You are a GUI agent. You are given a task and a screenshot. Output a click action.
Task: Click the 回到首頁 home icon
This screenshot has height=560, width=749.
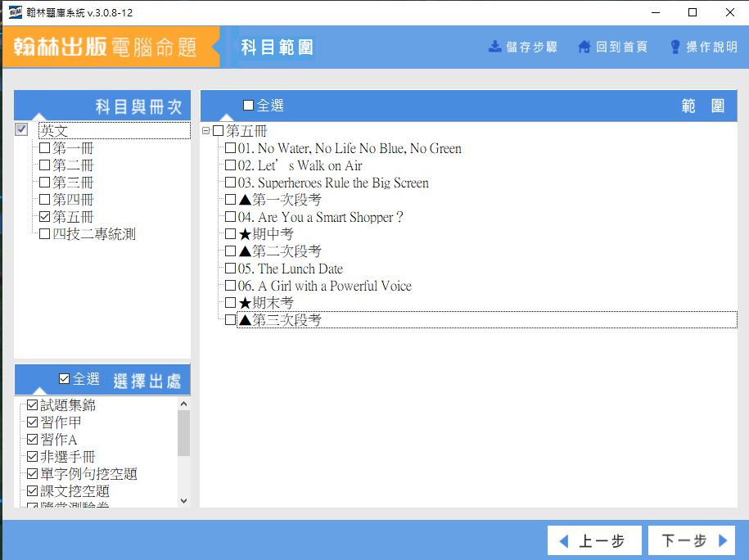[584, 47]
